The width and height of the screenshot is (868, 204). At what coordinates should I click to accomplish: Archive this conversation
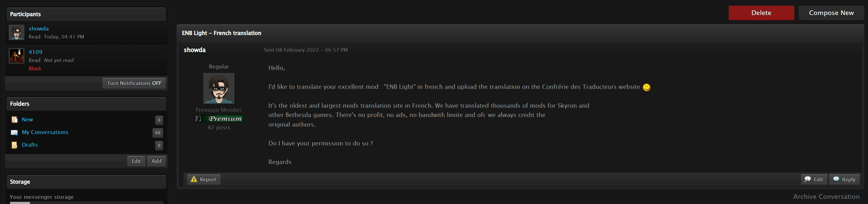pyautogui.click(x=826, y=197)
